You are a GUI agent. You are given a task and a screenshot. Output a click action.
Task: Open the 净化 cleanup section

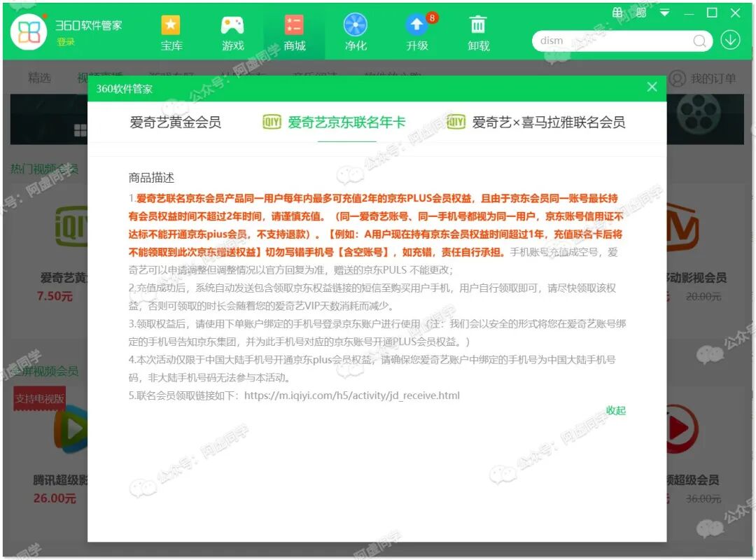(x=356, y=33)
